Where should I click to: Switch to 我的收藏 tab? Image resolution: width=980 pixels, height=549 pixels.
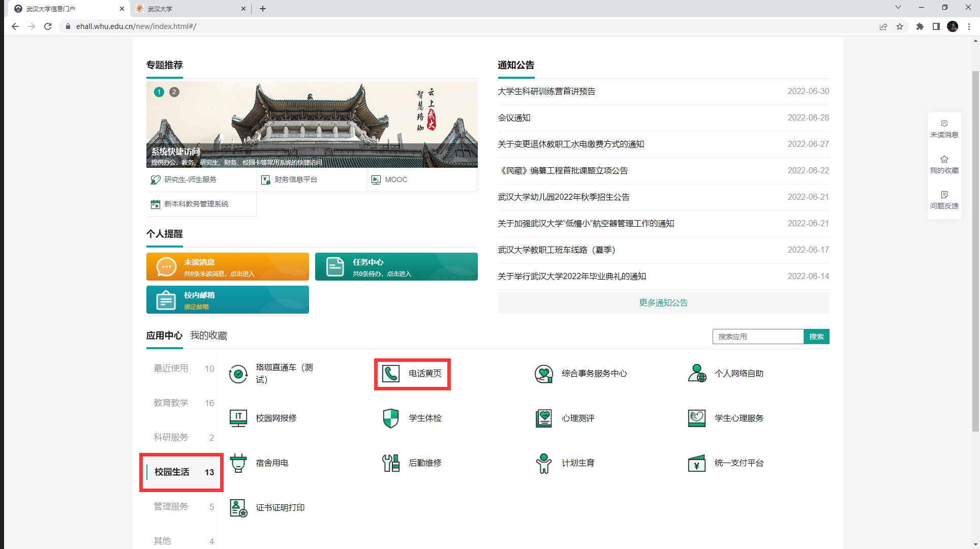click(208, 335)
